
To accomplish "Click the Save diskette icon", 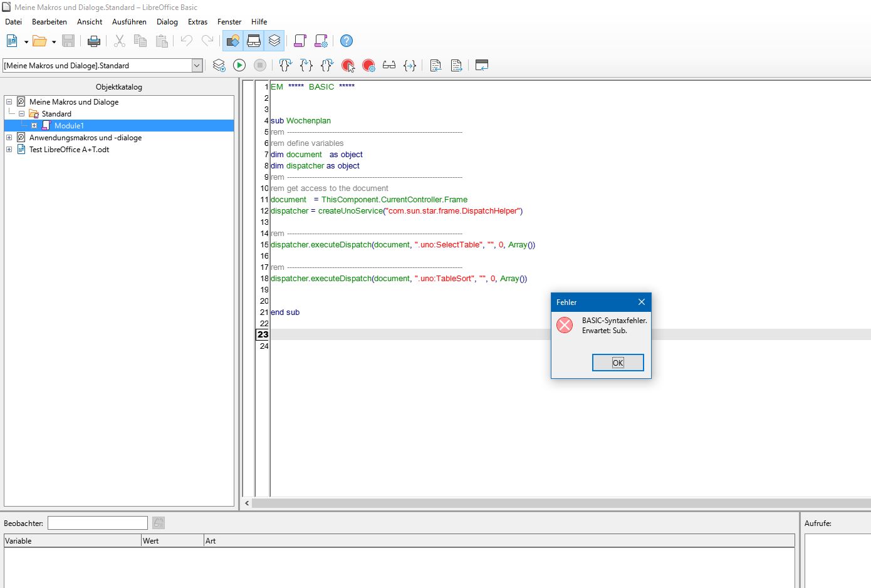I will pyautogui.click(x=68, y=41).
